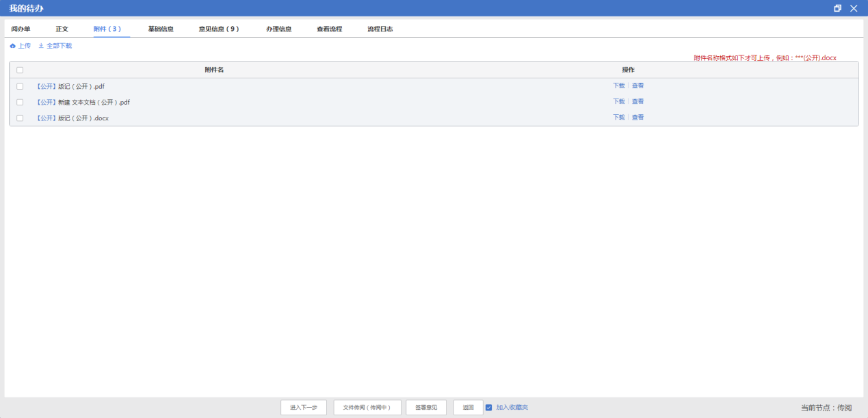Close the 我的待办 window

pos(854,8)
